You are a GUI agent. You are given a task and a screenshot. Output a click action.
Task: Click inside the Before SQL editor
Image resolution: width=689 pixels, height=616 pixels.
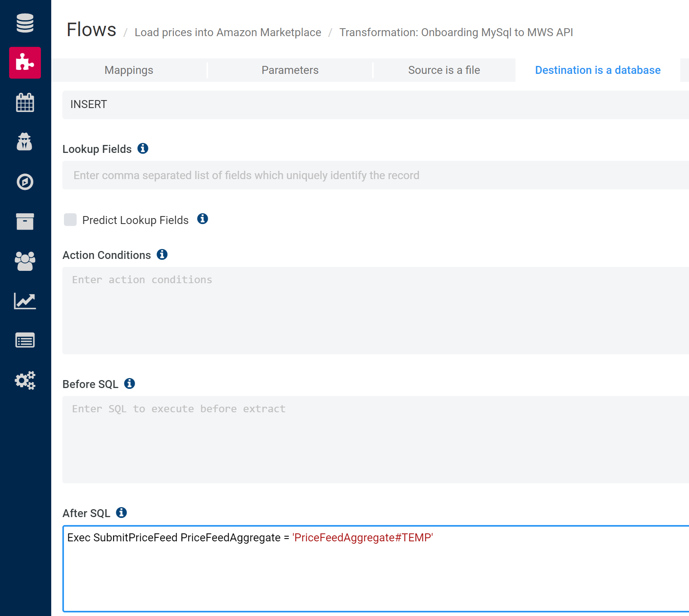pos(375,439)
